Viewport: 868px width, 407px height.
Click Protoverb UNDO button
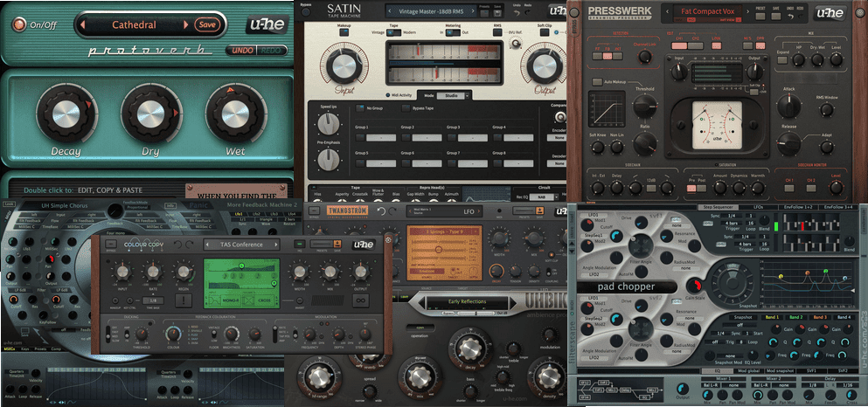point(241,51)
